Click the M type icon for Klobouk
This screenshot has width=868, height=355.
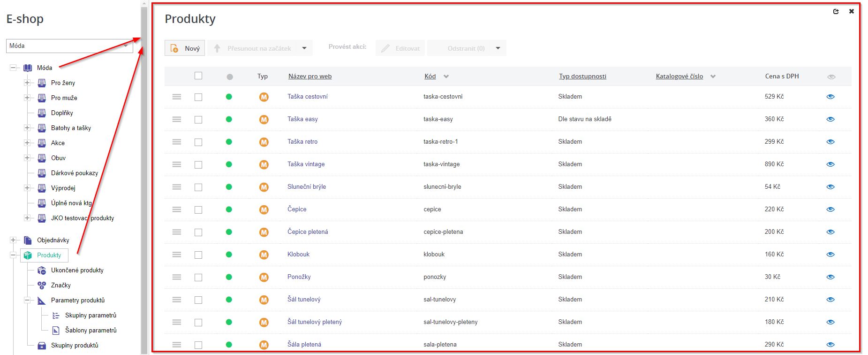(x=264, y=255)
